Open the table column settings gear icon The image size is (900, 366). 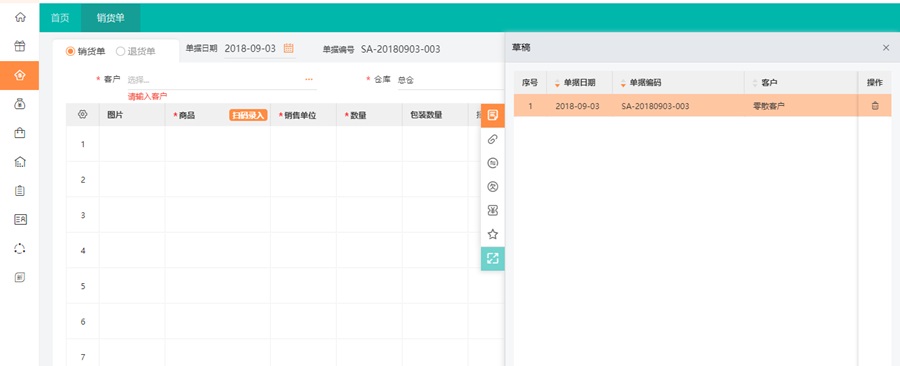pos(83,115)
